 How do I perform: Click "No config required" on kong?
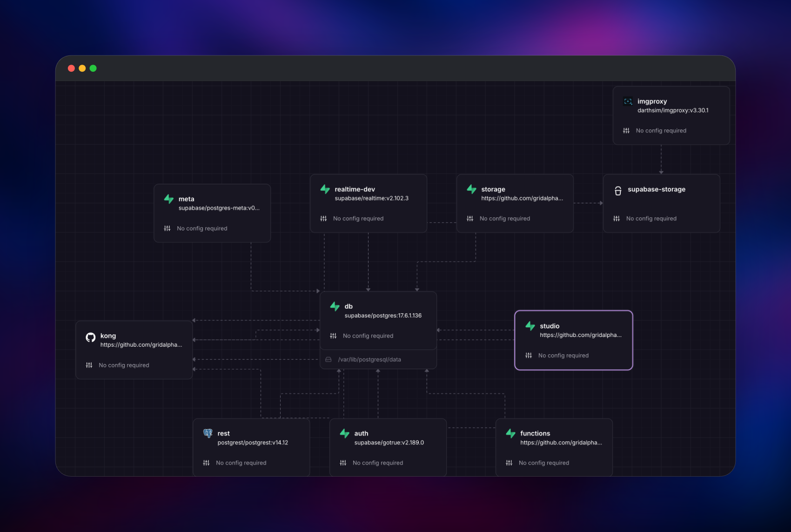tap(124, 365)
